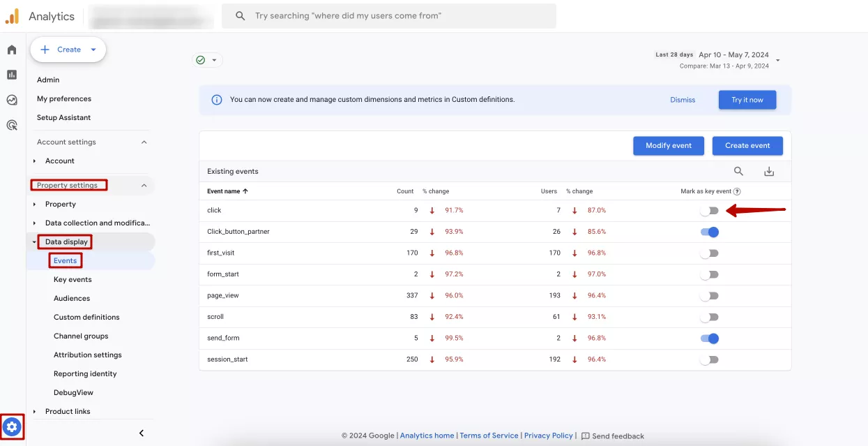This screenshot has width=868, height=446.
Task: Select Key events in Data display
Action: click(x=73, y=280)
